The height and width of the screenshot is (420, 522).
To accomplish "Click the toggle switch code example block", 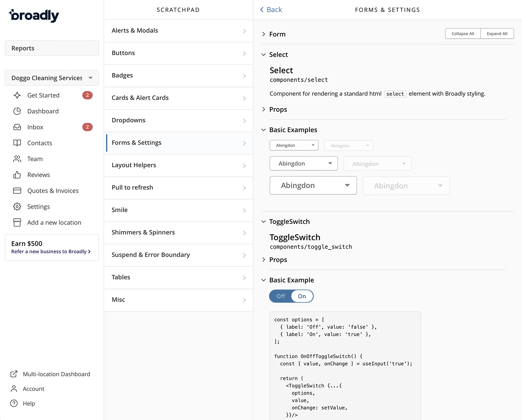I will [345, 366].
